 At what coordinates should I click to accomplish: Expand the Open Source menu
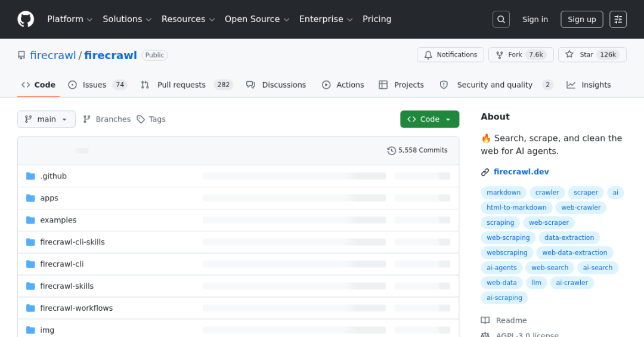coord(257,19)
